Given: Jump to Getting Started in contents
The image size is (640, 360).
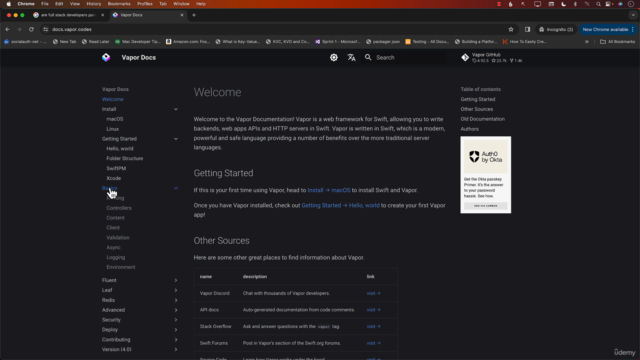Looking at the screenshot, I should (478, 99).
